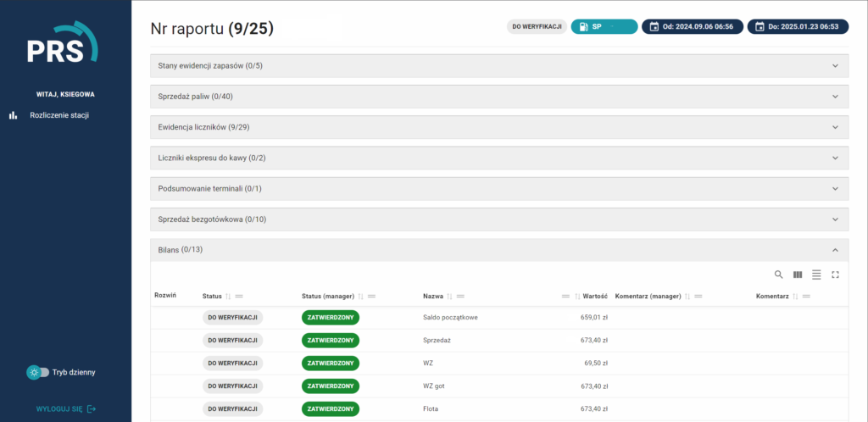The image size is (868, 422).
Task: Open column actions menu for Status (manager)
Action: pos(371,297)
